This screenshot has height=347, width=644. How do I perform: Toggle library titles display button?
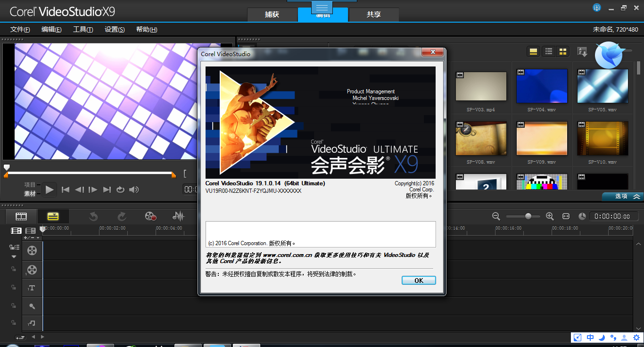pos(534,51)
